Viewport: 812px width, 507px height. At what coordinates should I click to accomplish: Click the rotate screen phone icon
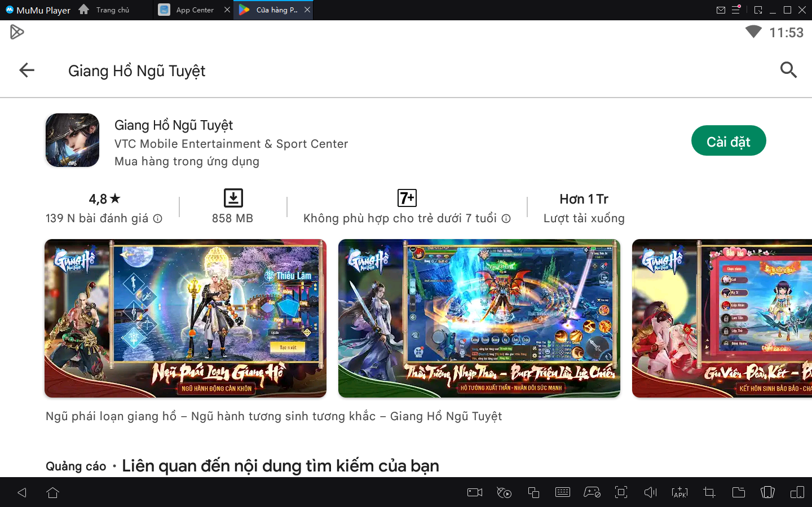tap(767, 492)
